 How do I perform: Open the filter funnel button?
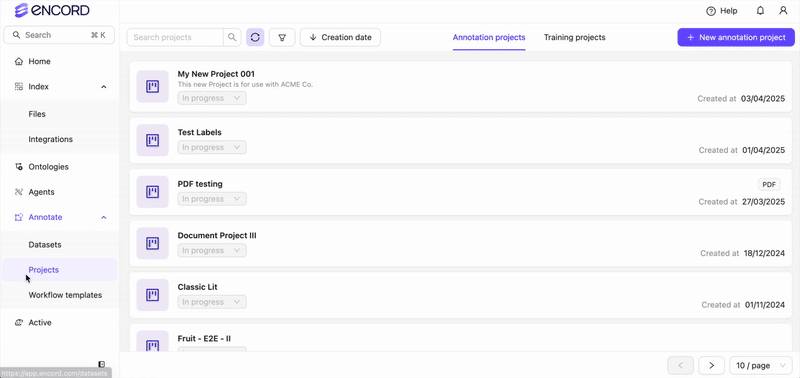(x=282, y=37)
